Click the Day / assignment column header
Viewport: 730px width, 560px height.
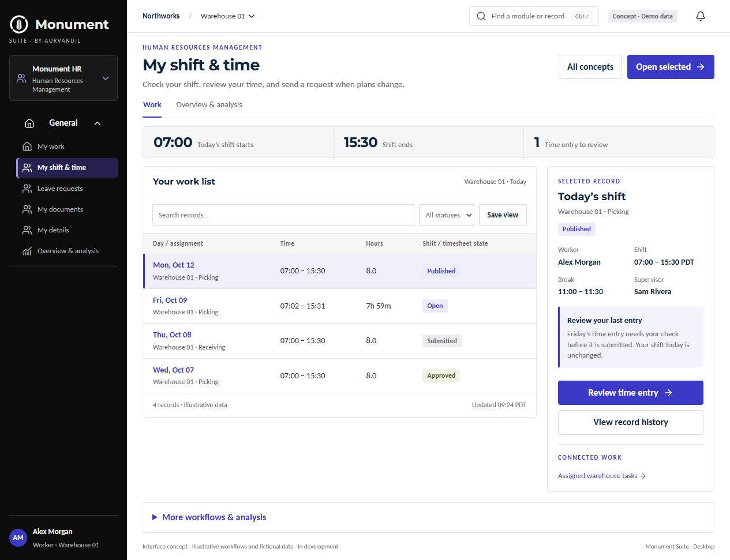(178, 243)
